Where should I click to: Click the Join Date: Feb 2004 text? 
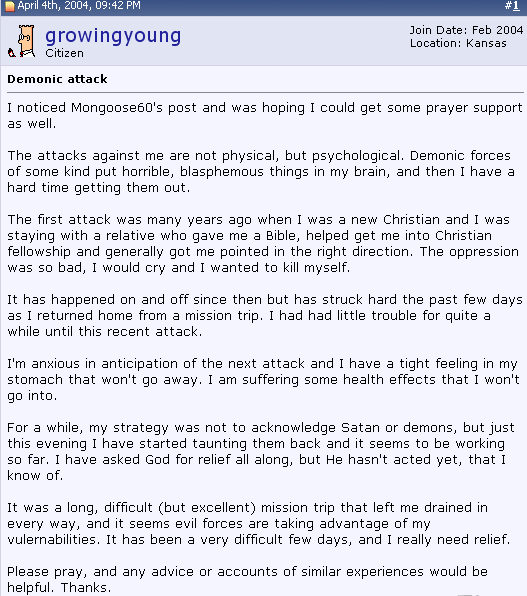[x=466, y=30]
